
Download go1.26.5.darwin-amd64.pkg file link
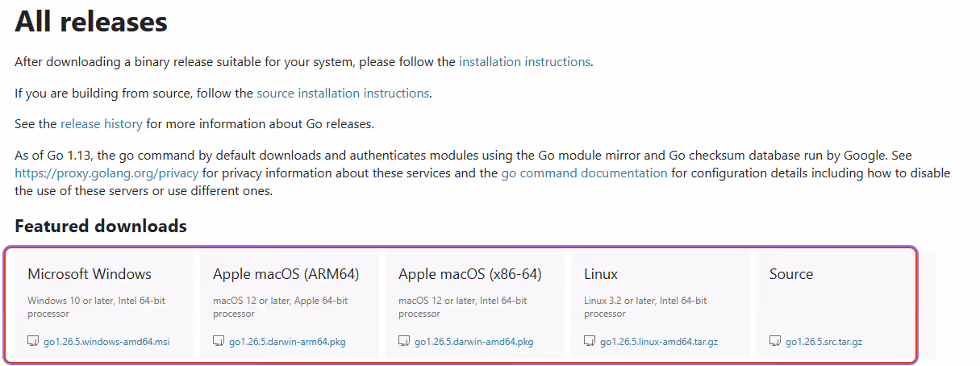point(474,342)
